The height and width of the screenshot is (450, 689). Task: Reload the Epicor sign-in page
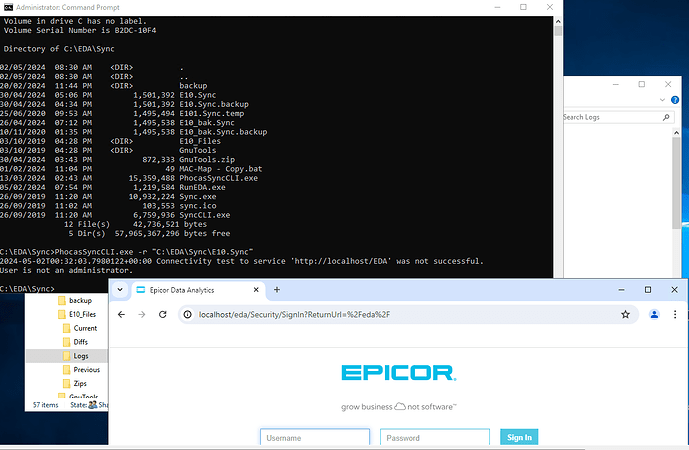(x=163, y=315)
